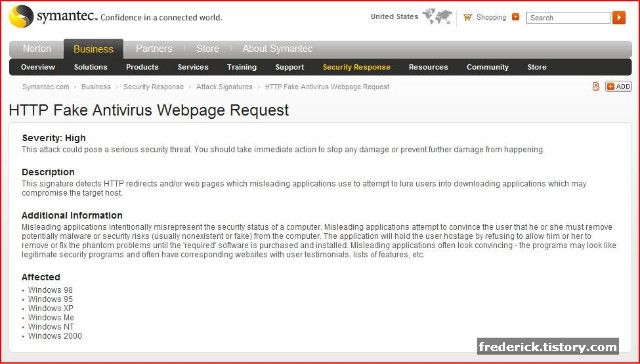Click the Additional Information heading
The image size is (640, 364).
72,215
